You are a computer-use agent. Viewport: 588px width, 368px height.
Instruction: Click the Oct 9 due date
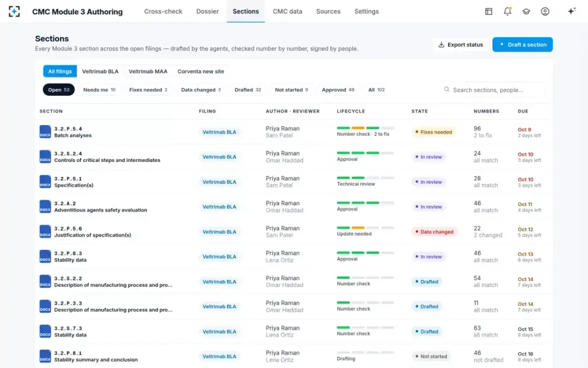(x=524, y=130)
